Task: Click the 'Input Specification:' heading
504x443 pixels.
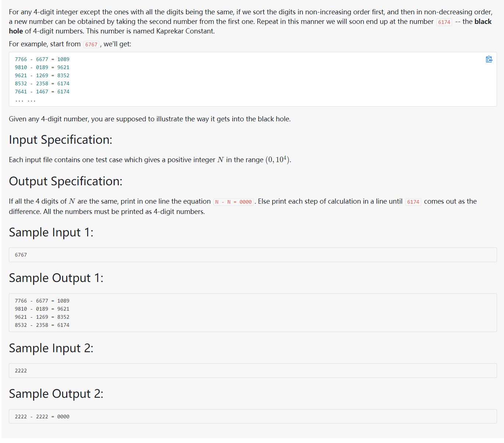Action: pos(60,140)
